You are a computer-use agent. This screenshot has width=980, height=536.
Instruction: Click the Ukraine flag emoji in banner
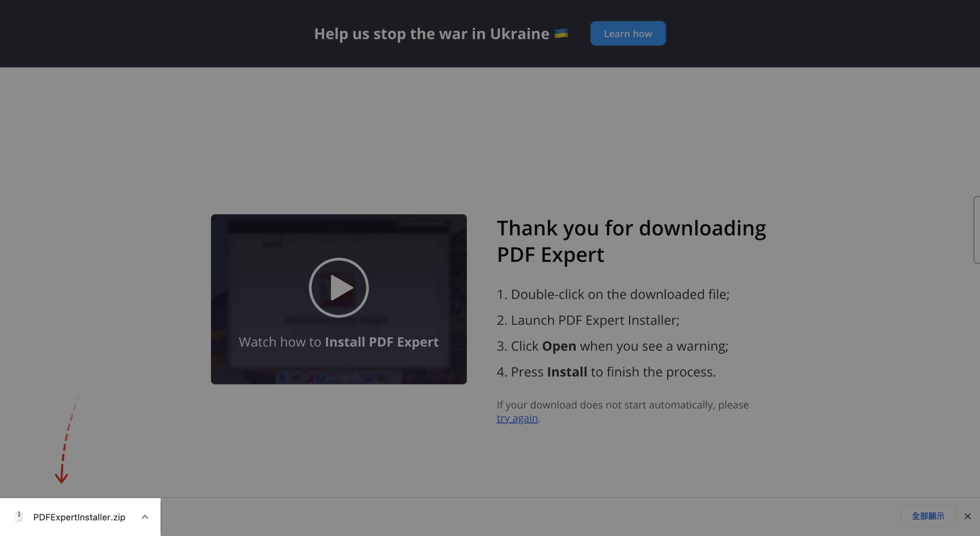click(x=561, y=33)
